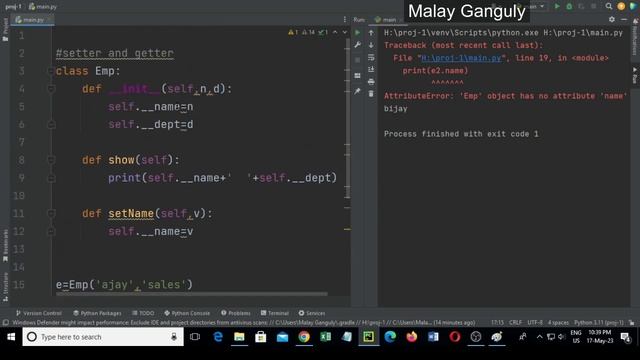Screen dimensions: 640x360
Task: Open Google Chrome from the taskbar
Action: pos(304,337)
